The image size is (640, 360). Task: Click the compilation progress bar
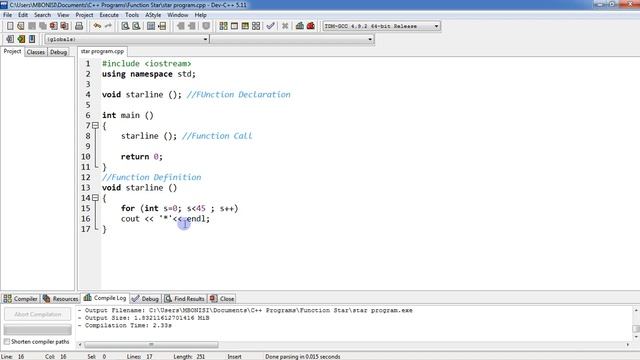(38, 329)
